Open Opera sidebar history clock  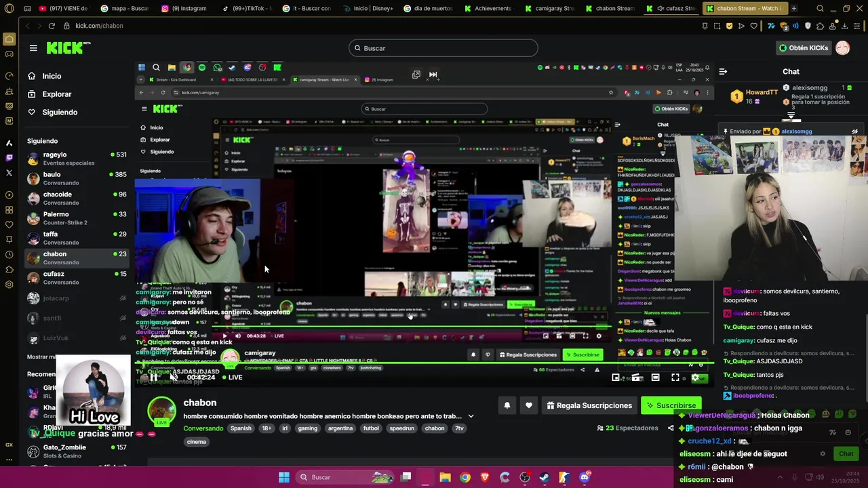[9, 255]
